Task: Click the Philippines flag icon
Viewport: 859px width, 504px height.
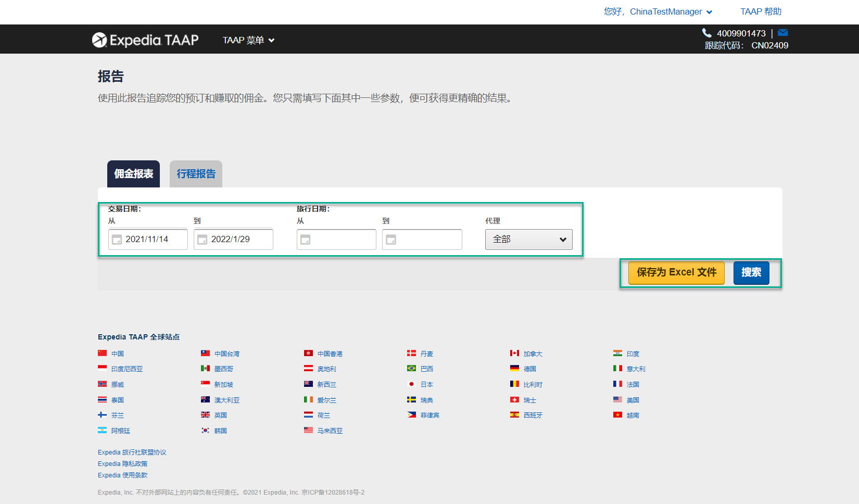Action: tap(412, 414)
